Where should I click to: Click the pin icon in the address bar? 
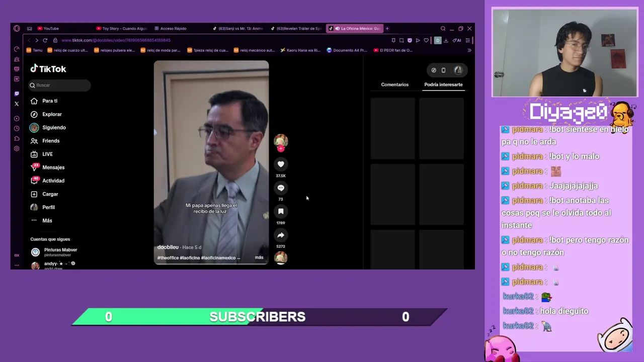393,40
